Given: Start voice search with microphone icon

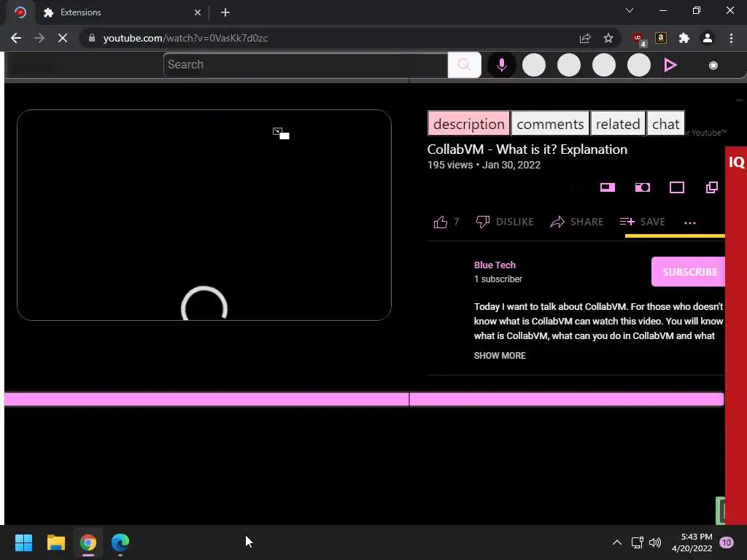Looking at the screenshot, I should coord(502,65).
